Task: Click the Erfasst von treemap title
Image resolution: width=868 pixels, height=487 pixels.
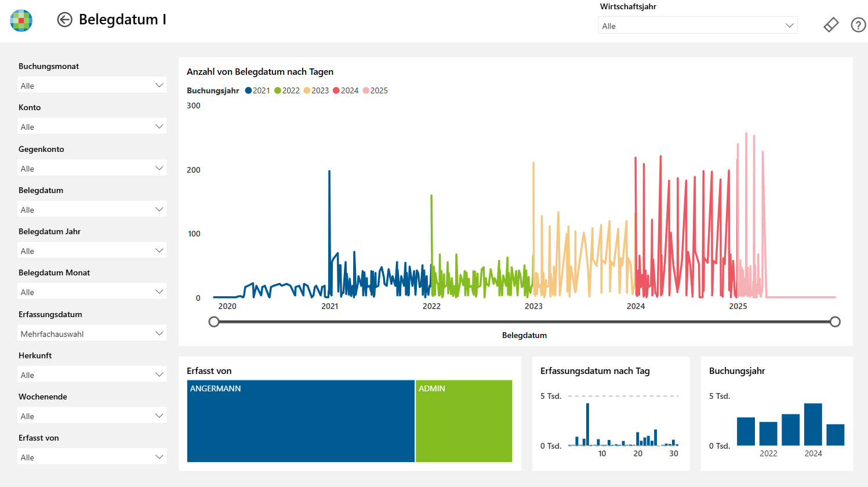Action: pos(209,371)
